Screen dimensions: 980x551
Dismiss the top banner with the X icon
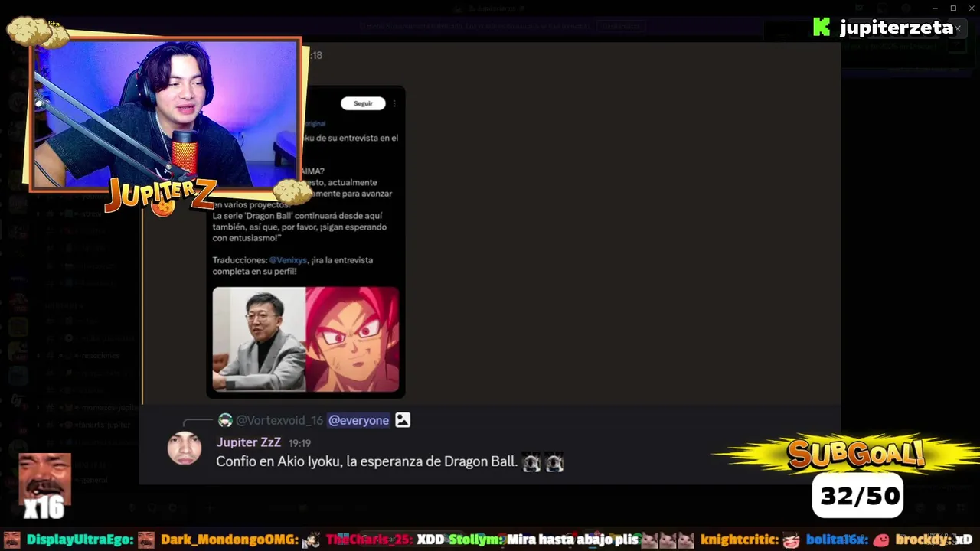point(957,28)
